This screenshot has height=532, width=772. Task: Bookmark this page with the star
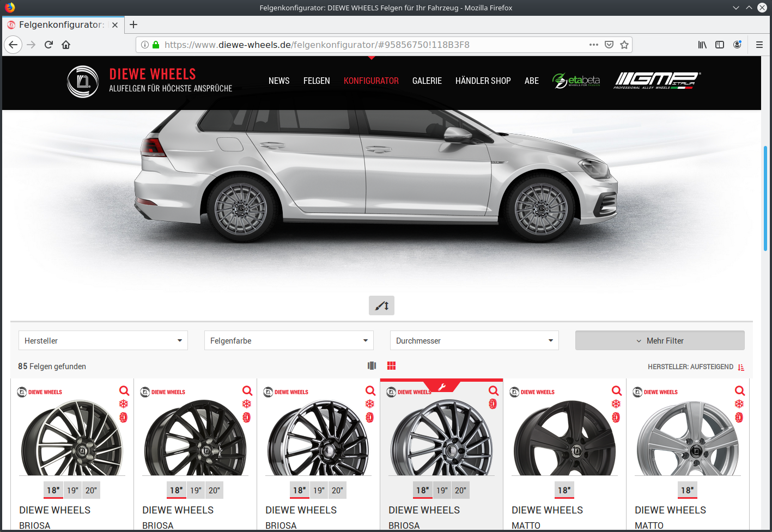(x=624, y=45)
